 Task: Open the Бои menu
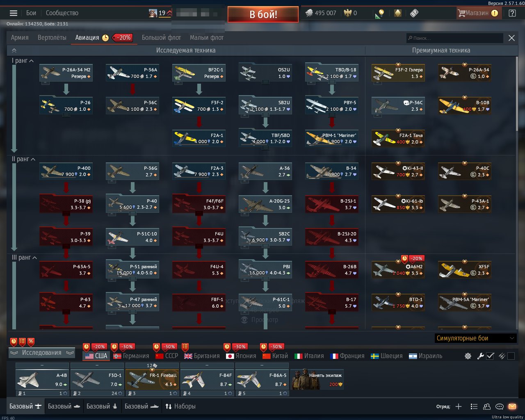[31, 13]
